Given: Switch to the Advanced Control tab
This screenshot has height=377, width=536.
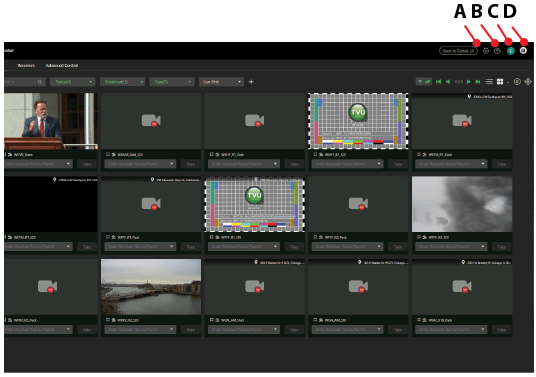Looking at the screenshot, I should (x=62, y=65).
